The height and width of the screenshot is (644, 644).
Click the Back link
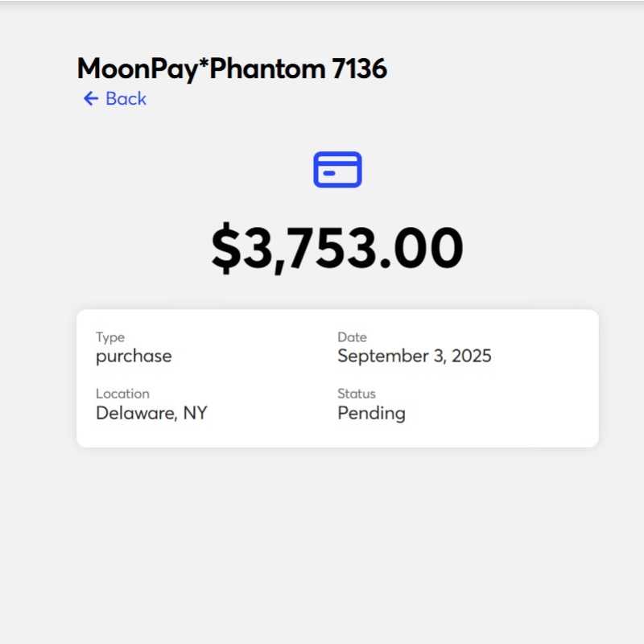pyautogui.click(x=114, y=98)
